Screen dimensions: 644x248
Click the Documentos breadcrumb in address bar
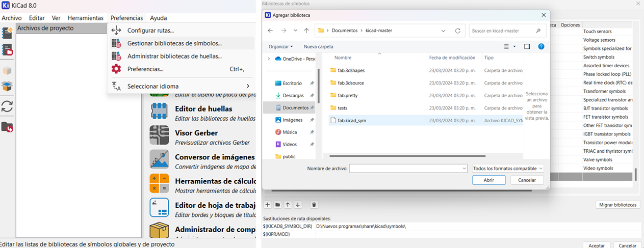pyautogui.click(x=345, y=31)
